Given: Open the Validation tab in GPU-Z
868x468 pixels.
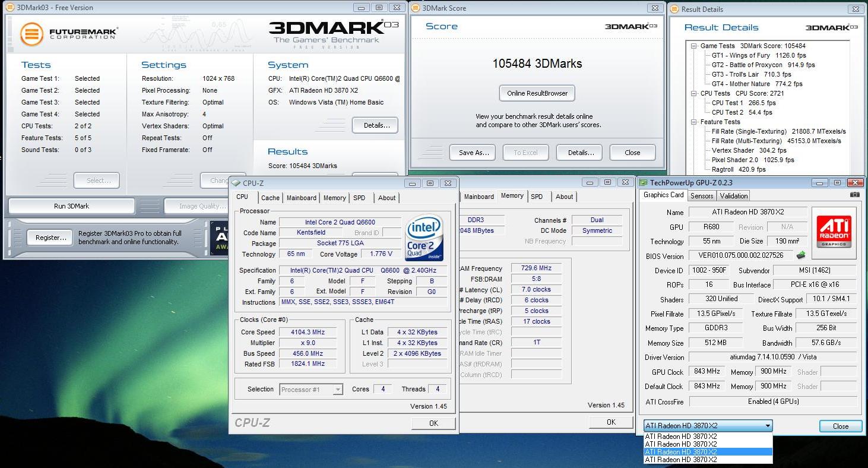Looking at the screenshot, I should click(734, 196).
